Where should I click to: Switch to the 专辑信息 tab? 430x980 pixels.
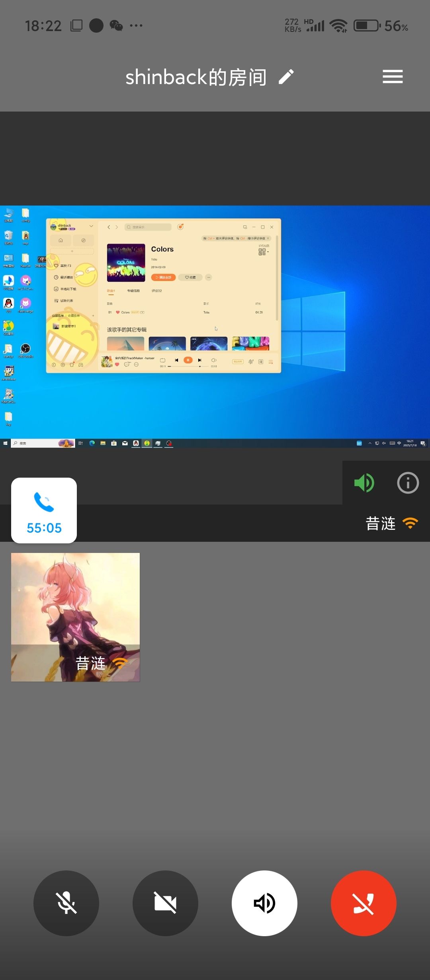pyautogui.click(x=133, y=291)
